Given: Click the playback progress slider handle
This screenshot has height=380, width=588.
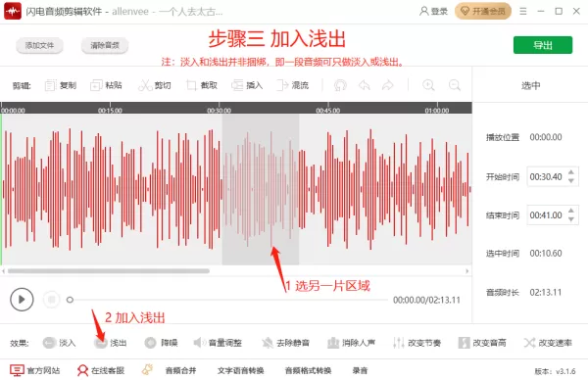Looking at the screenshot, I should [70, 300].
